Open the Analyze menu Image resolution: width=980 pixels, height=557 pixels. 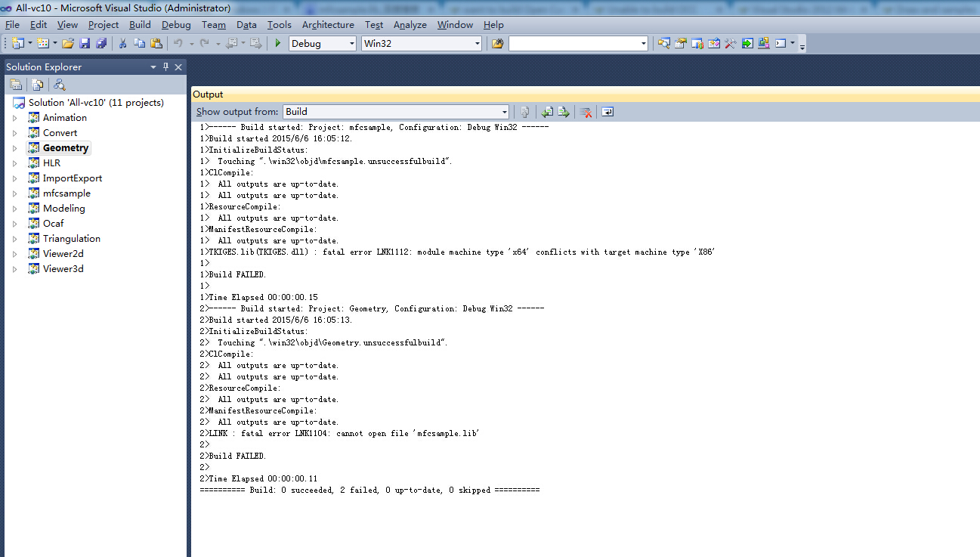[410, 25]
